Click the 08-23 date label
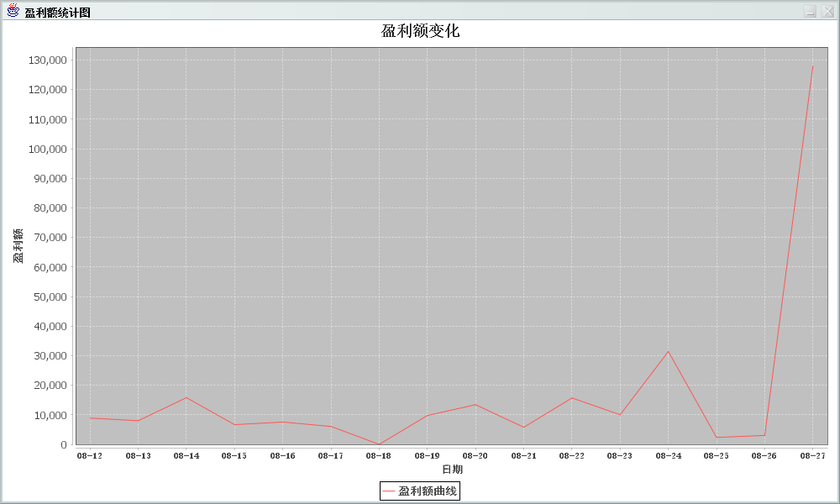840x504 pixels. coord(620,456)
